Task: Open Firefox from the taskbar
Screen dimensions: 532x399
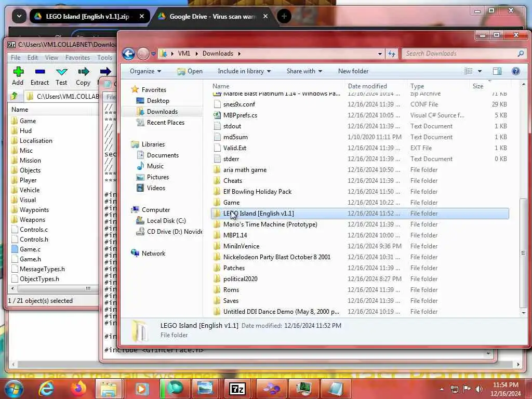Action: [78, 389]
